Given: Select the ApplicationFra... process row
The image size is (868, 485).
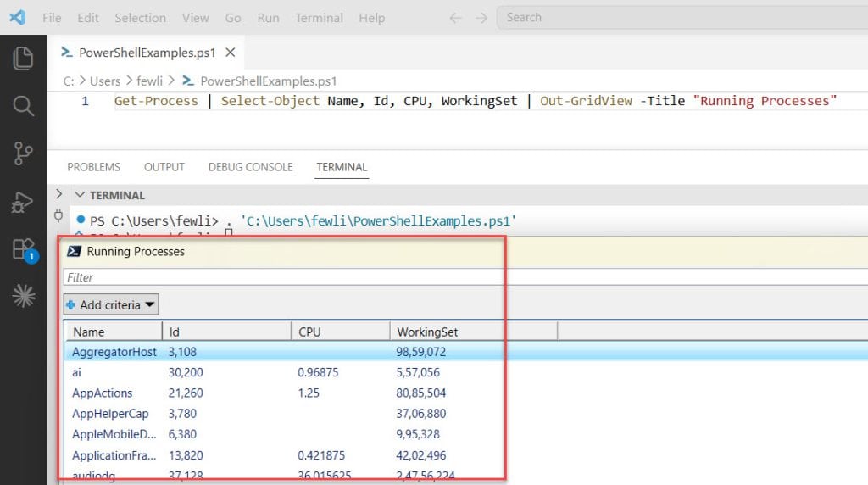Looking at the screenshot, I should (467, 455).
